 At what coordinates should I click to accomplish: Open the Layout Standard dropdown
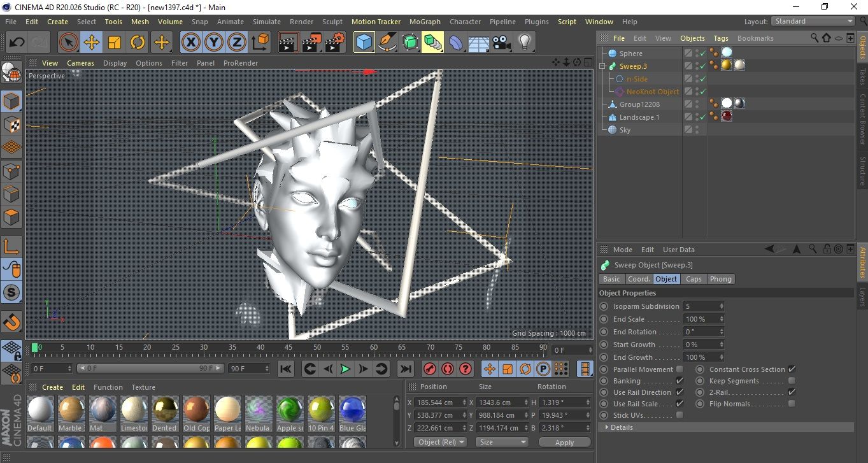(813, 21)
